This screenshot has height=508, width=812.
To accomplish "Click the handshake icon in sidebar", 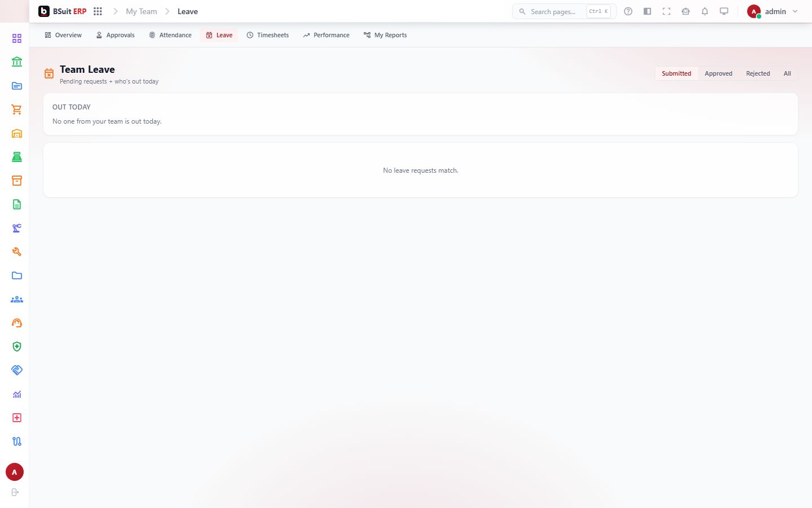I will pyautogui.click(x=17, y=370).
